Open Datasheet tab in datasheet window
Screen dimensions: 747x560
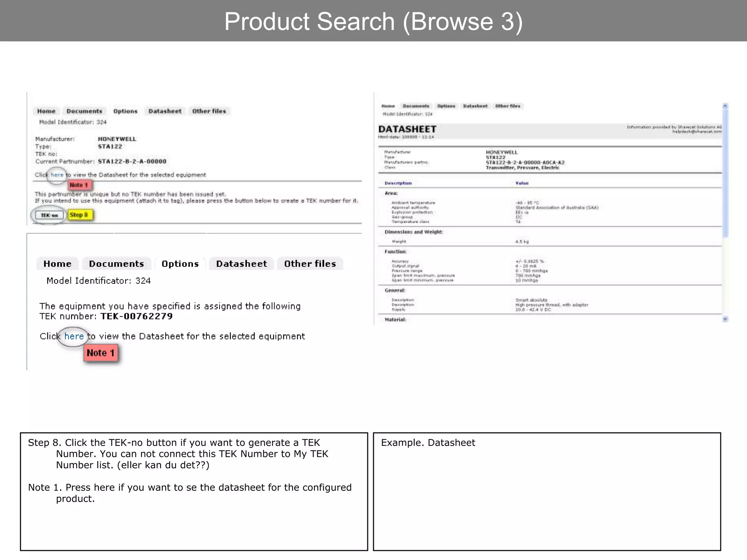click(x=475, y=106)
